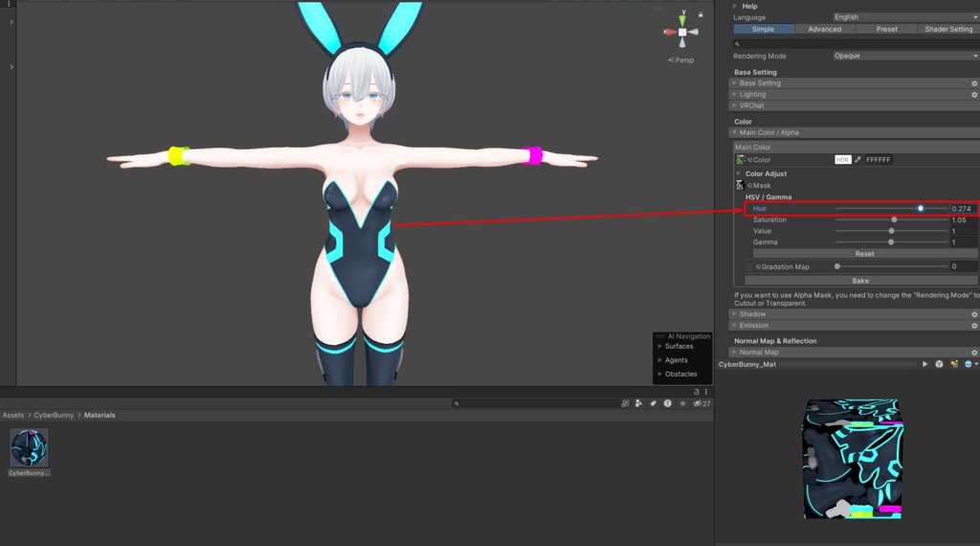The width and height of the screenshot is (980, 546).
Task: Click the Mask texture thumbnail
Action: point(740,185)
